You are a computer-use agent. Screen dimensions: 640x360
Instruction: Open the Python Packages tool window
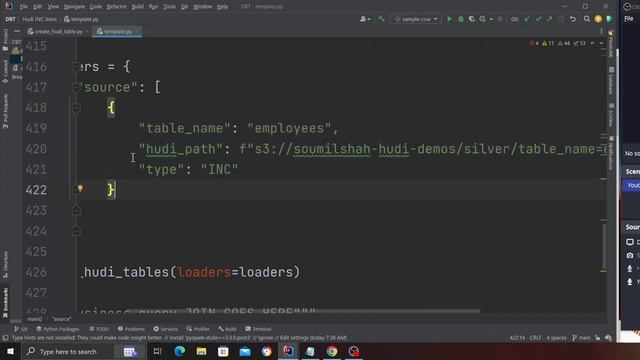58,329
